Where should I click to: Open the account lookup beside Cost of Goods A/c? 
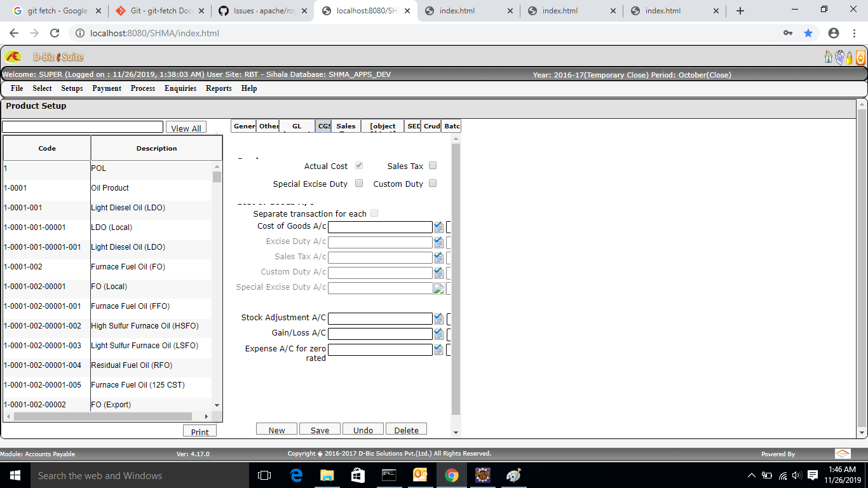(x=438, y=227)
